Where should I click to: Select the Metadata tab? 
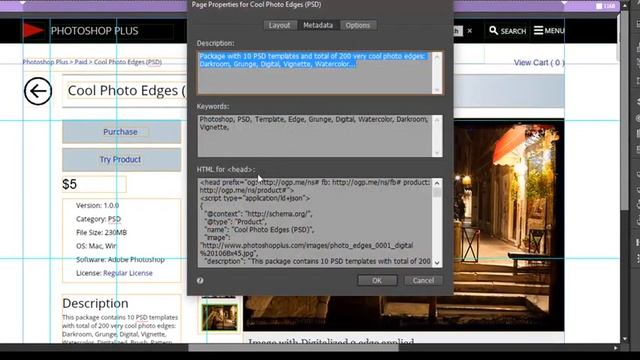318,25
